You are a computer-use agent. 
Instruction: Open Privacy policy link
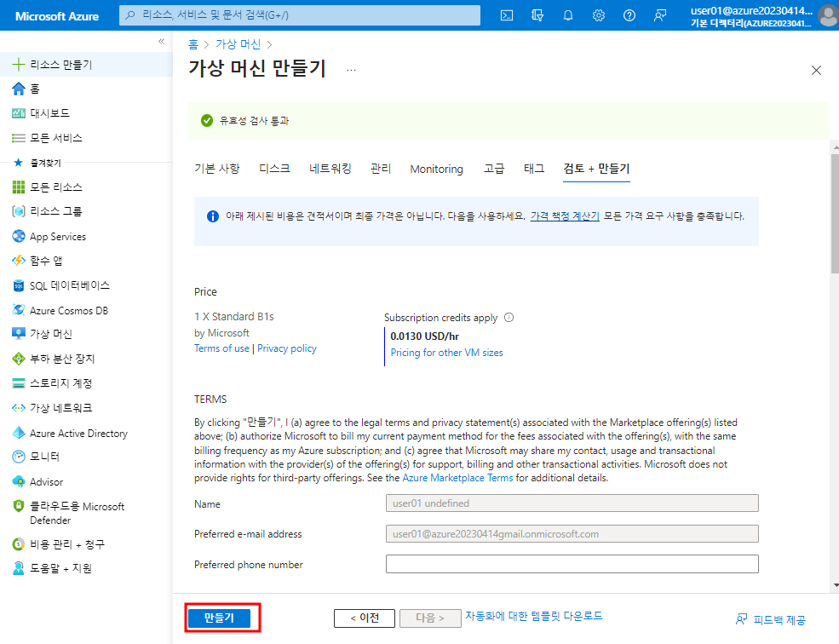coord(287,348)
